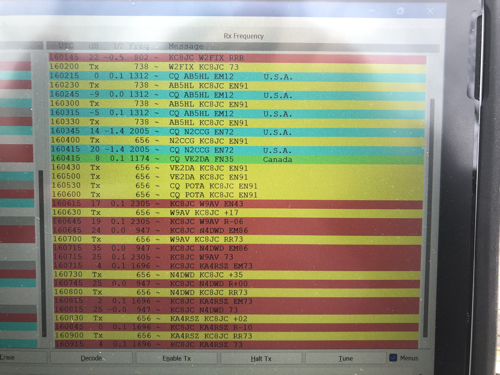Select KC8JC N4DWD EM86 at 160715
The height and width of the screenshot is (375, 500).
click(237, 248)
